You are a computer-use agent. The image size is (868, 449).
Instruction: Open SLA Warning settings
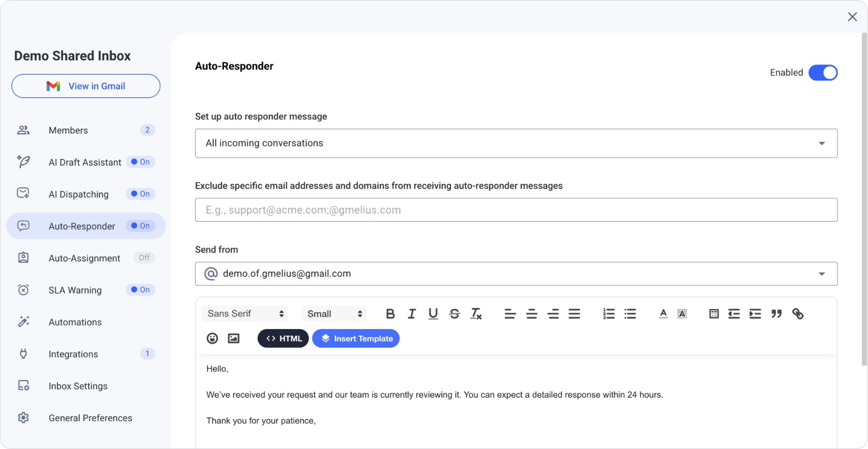point(86,290)
